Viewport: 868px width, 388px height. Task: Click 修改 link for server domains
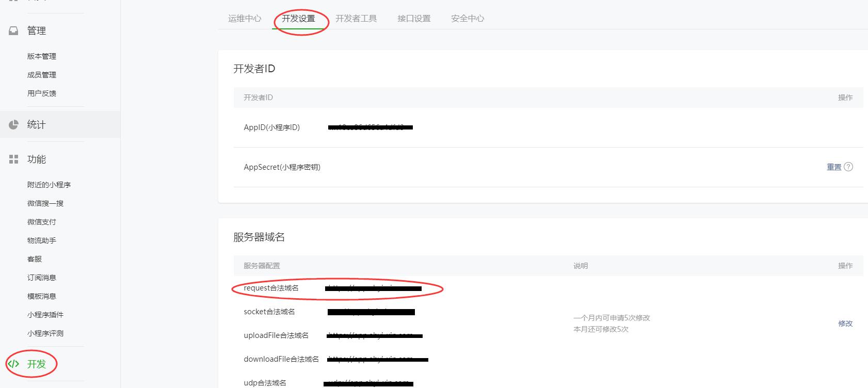tap(845, 324)
